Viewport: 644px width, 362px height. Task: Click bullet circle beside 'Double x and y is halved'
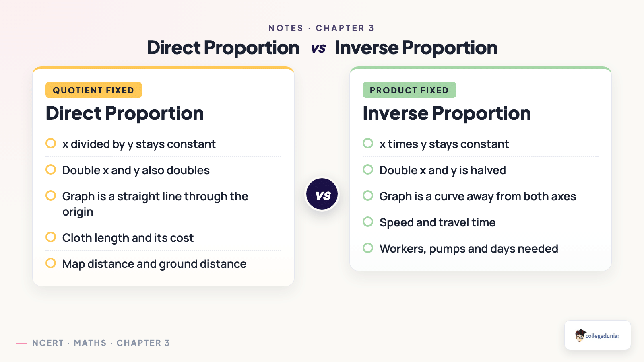(x=368, y=169)
